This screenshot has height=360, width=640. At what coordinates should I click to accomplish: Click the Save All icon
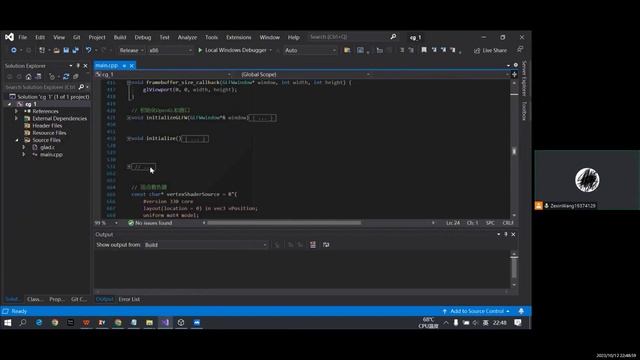(76, 50)
